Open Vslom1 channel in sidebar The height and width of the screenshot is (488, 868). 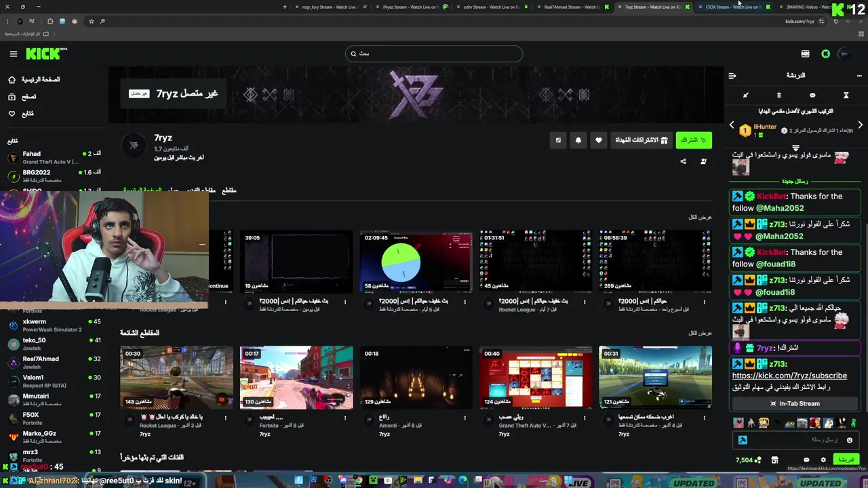coord(54,381)
